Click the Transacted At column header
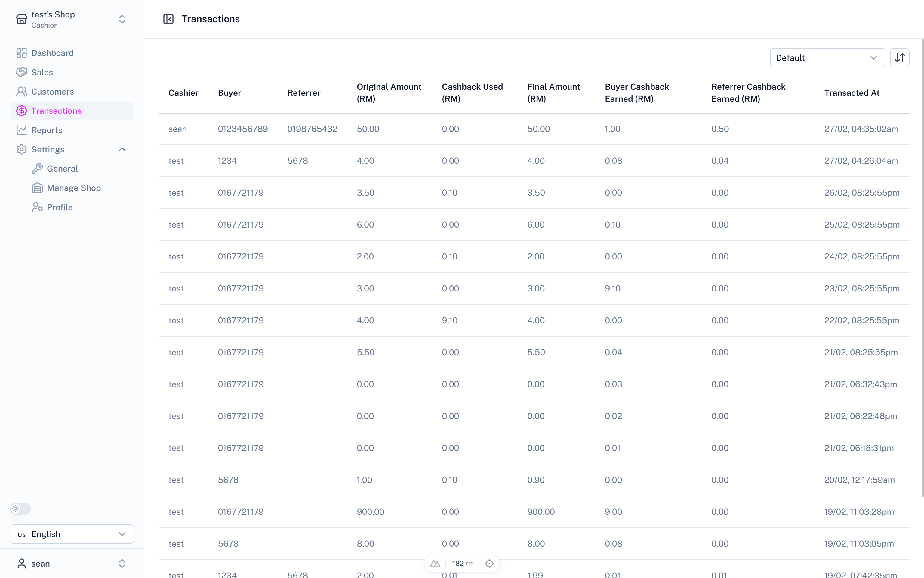The height and width of the screenshot is (578, 924). coord(852,93)
